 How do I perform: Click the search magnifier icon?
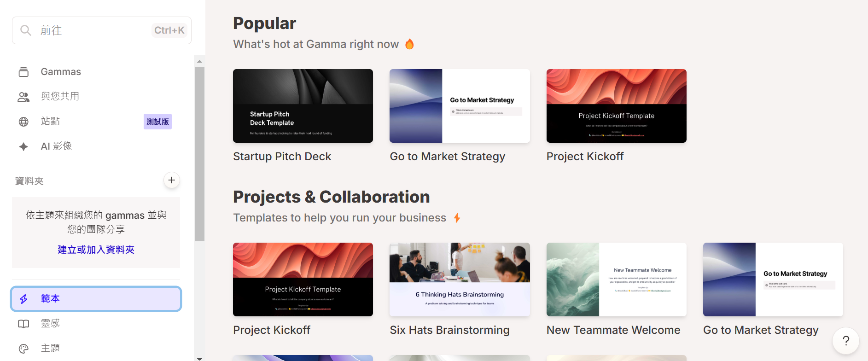point(26,30)
